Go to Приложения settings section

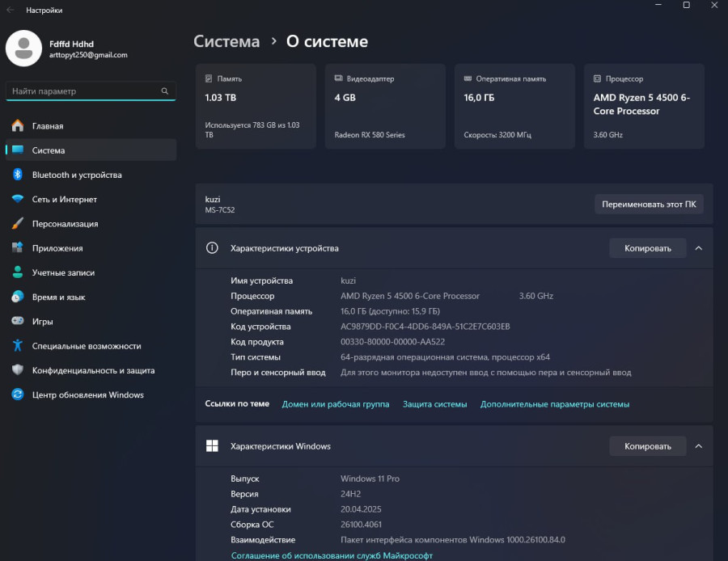tap(91, 248)
